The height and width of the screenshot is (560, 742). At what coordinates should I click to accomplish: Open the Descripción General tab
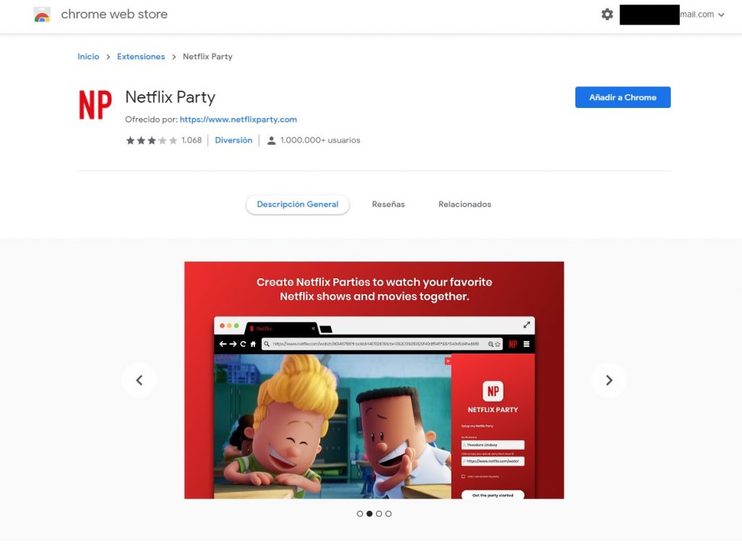click(x=298, y=204)
